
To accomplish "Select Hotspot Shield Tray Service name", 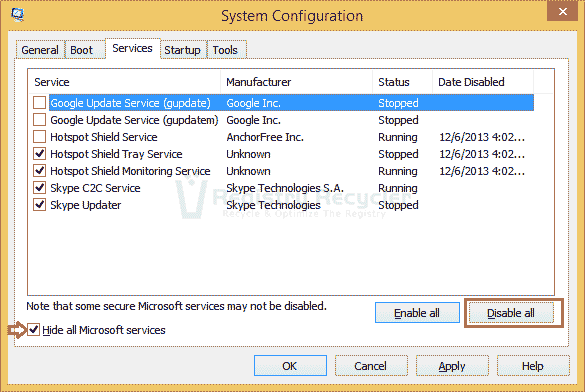I will point(116,154).
